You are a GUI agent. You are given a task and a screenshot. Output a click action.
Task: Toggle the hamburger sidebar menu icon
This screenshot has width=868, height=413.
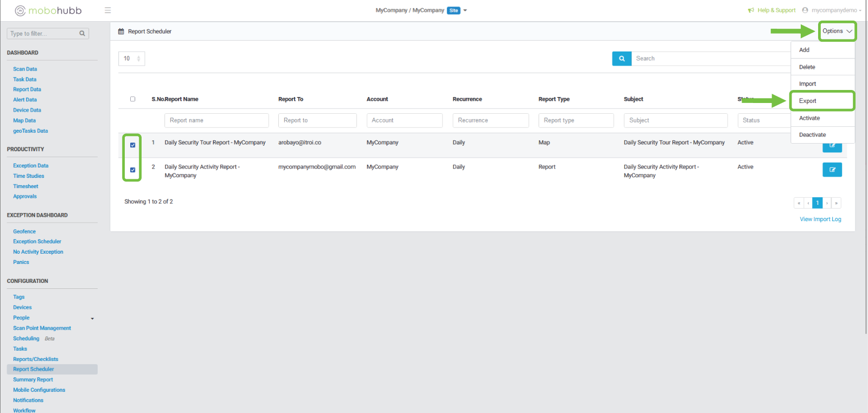pyautogui.click(x=108, y=10)
